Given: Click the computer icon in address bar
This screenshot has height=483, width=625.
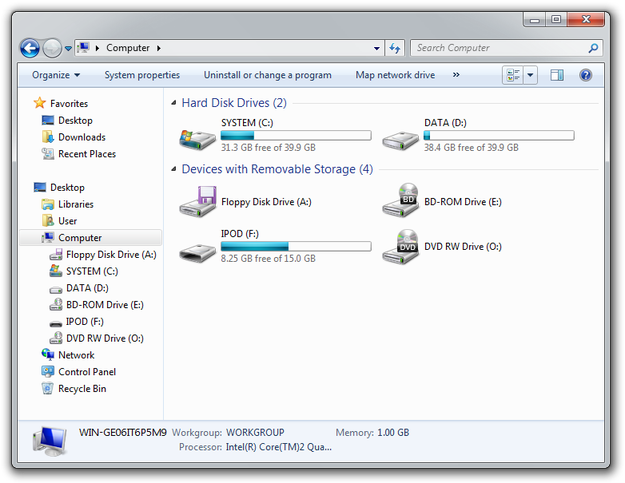Looking at the screenshot, I should (83, 48).
